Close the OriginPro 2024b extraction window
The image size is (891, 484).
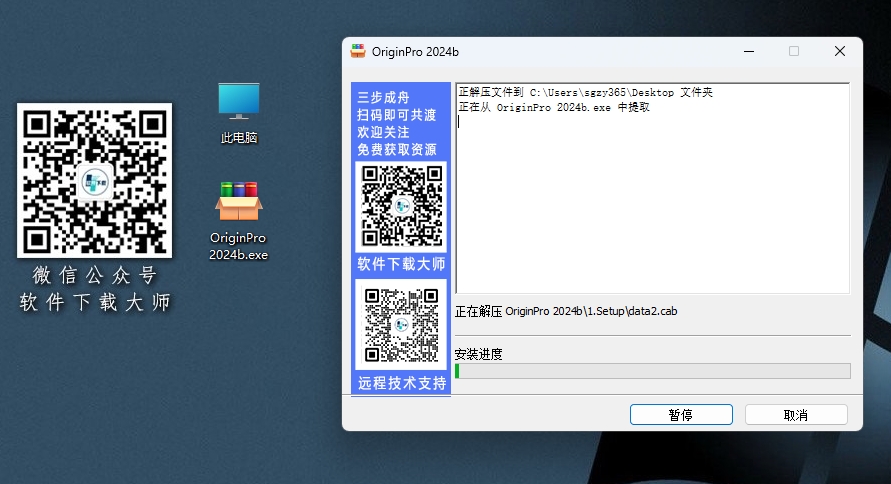(840, 51)
